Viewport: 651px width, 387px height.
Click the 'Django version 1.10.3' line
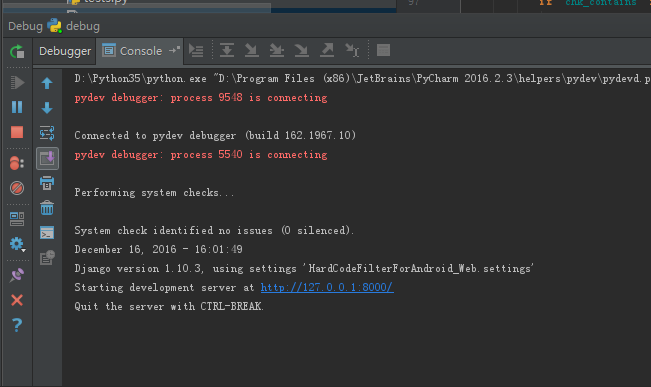[x=304, y=269]
